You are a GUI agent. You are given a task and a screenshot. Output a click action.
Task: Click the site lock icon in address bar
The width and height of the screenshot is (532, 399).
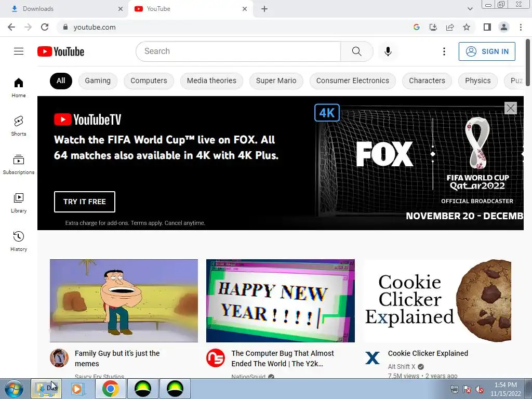65,27
